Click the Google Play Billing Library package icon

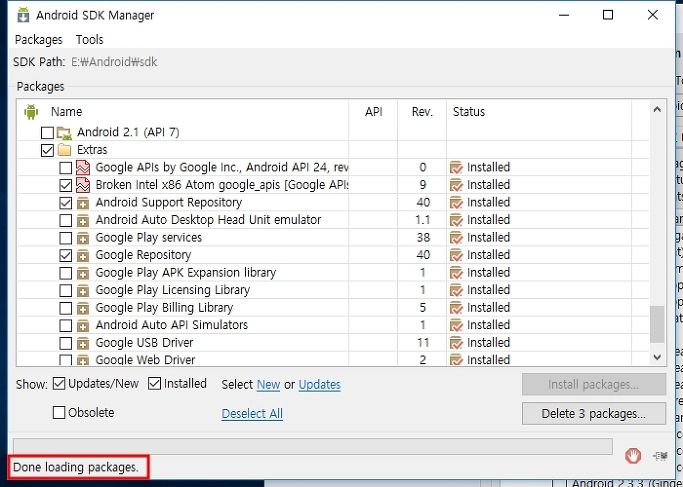click(x=83, y=308)
